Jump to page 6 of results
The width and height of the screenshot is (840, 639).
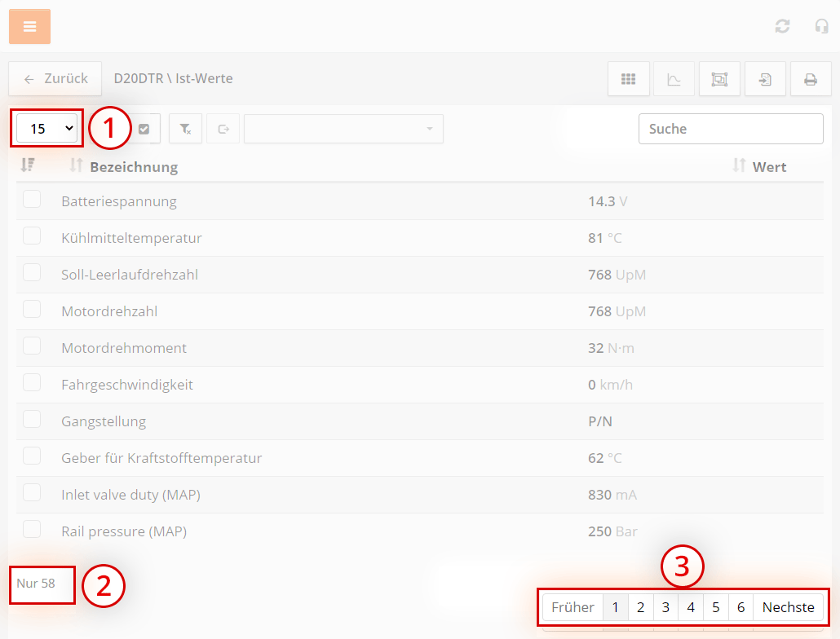[741, 607]
